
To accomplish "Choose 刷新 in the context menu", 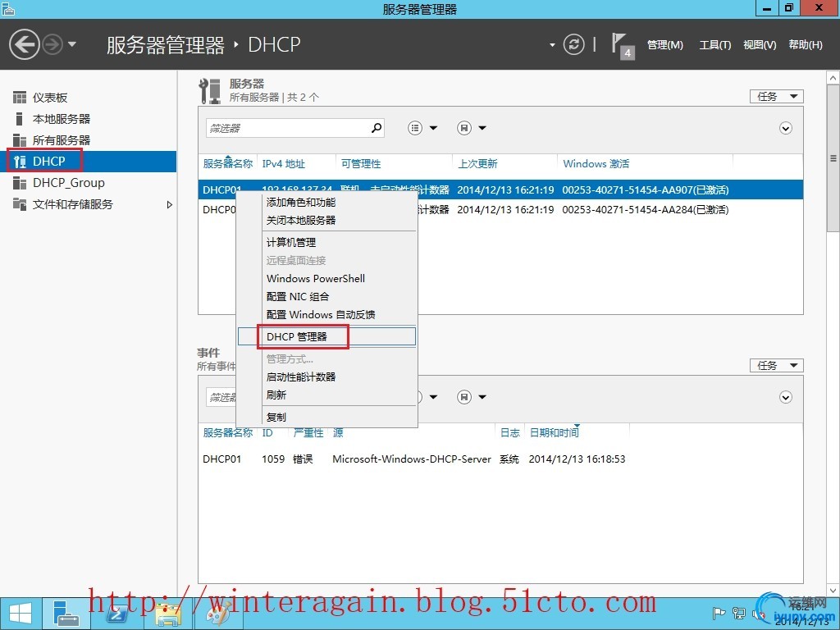I will 326,395.
